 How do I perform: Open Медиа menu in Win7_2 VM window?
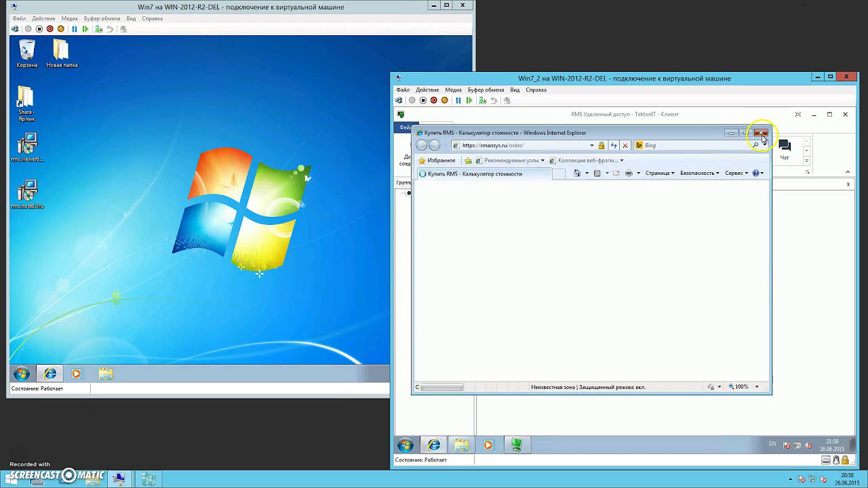(x=454, y=89)
